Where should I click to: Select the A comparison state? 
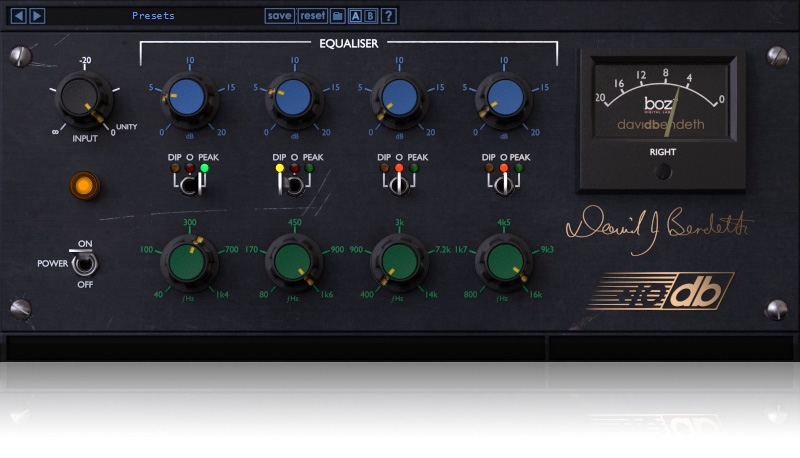pyautogui.click(x=355, y=15)
